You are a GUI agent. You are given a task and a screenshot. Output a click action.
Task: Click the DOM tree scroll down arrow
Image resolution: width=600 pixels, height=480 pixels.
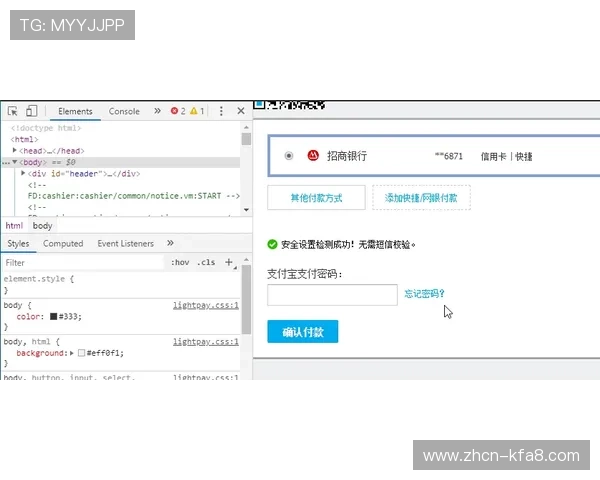click(246, 210)
